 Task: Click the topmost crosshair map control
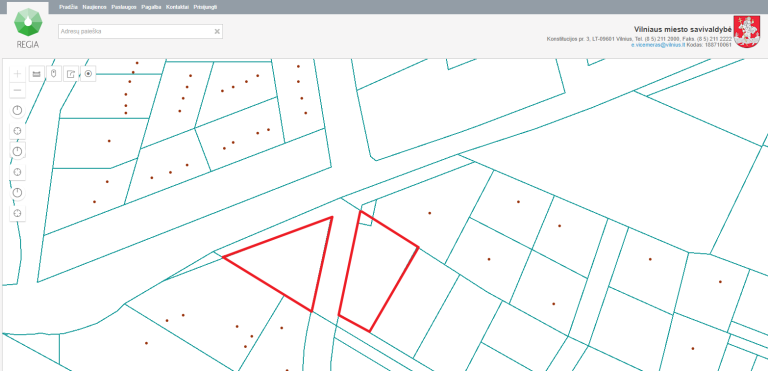pyautogui.click(x=18, y=131)
